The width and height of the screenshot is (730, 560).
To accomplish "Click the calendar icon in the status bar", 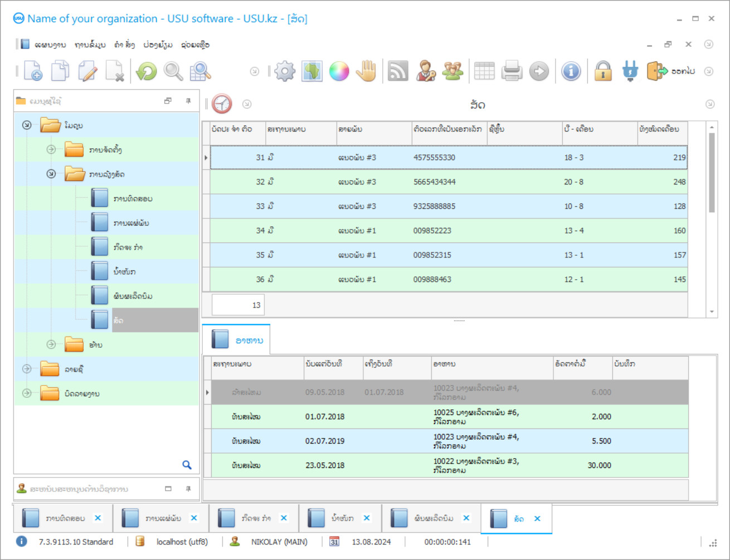I will click(334, 542).
